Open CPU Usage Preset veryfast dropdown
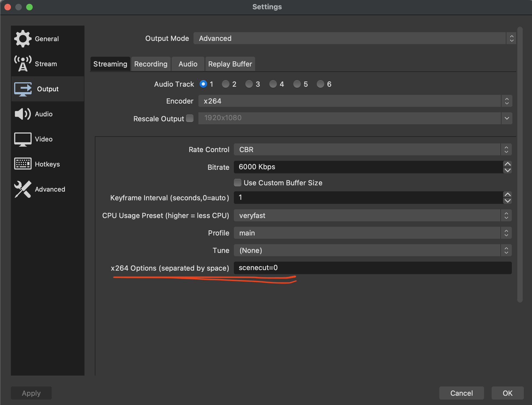Image resolution: width=532 pixels, height=405 pixels. [372, 216]
